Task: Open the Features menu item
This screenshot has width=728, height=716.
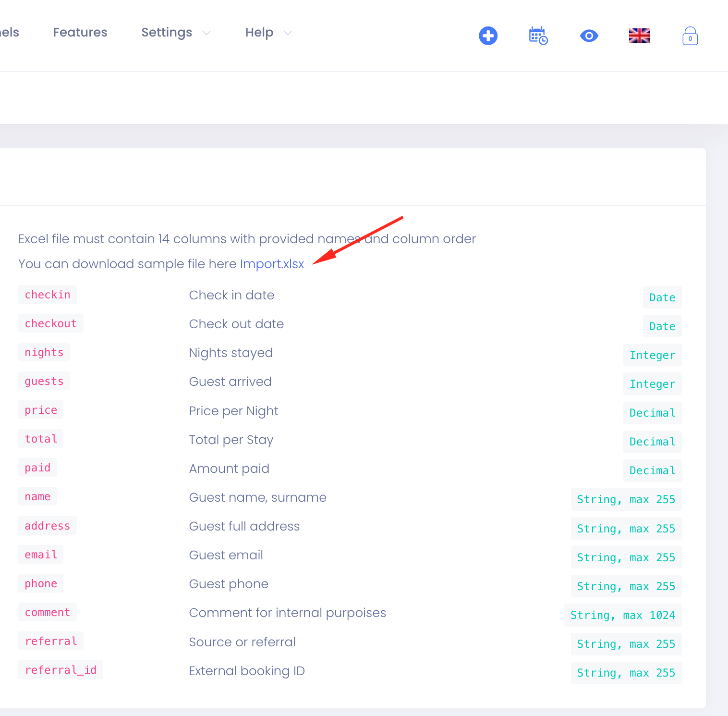Action: pos(80,32)
